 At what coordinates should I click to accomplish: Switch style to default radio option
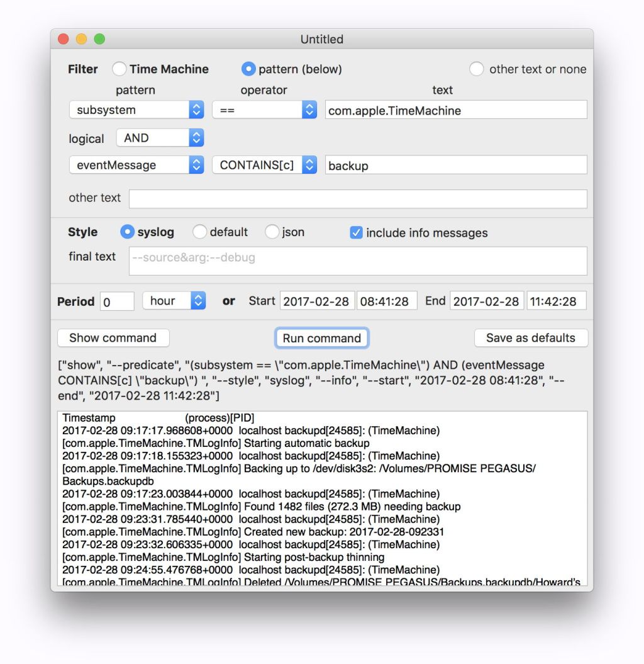(199, 232)
